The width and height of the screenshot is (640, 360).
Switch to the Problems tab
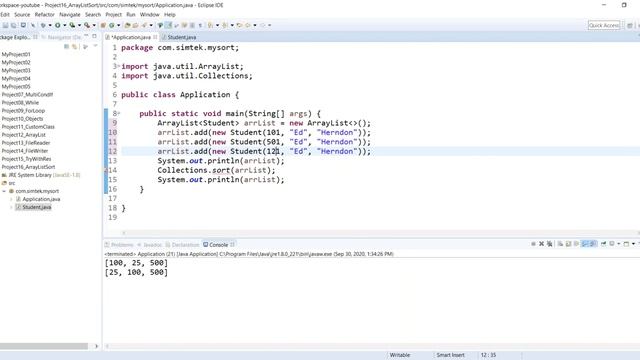(119, 245)
